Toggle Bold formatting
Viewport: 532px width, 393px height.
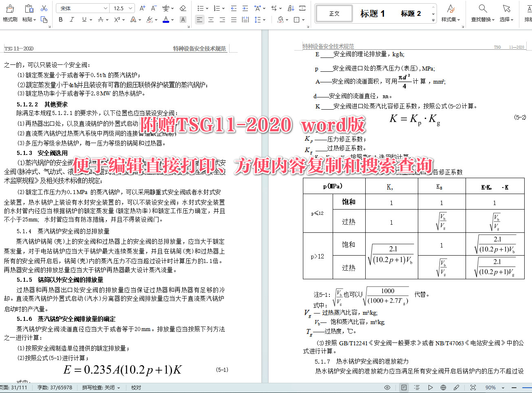pyautogui.click(x=61, y=20)
